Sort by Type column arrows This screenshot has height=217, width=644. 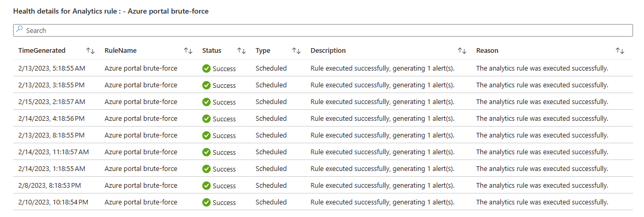(x=296, y=51)
